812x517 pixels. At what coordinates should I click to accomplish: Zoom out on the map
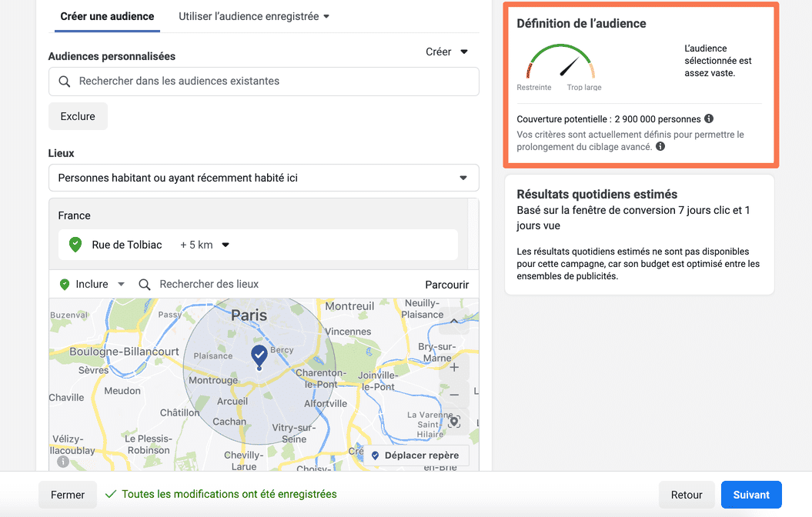[x=454, y=395]
